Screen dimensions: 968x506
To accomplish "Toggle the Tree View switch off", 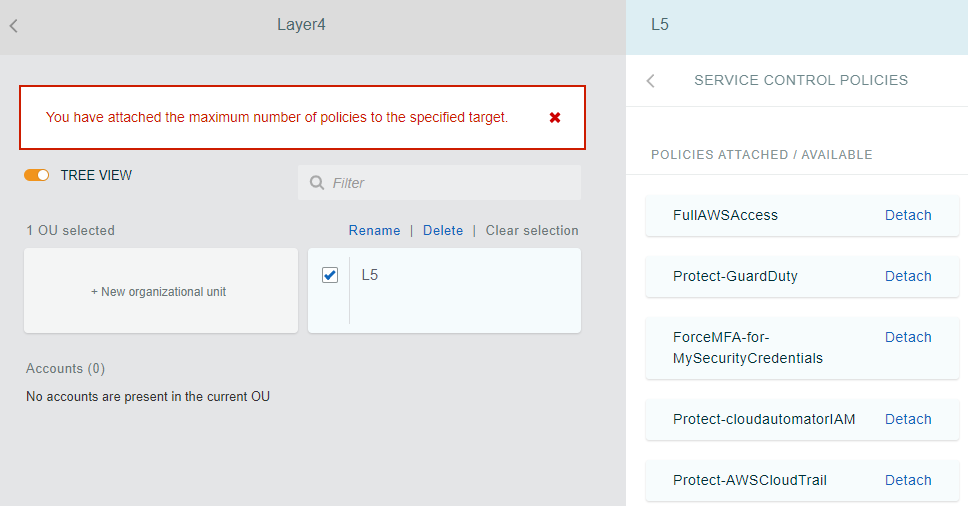I will (37, 175).
